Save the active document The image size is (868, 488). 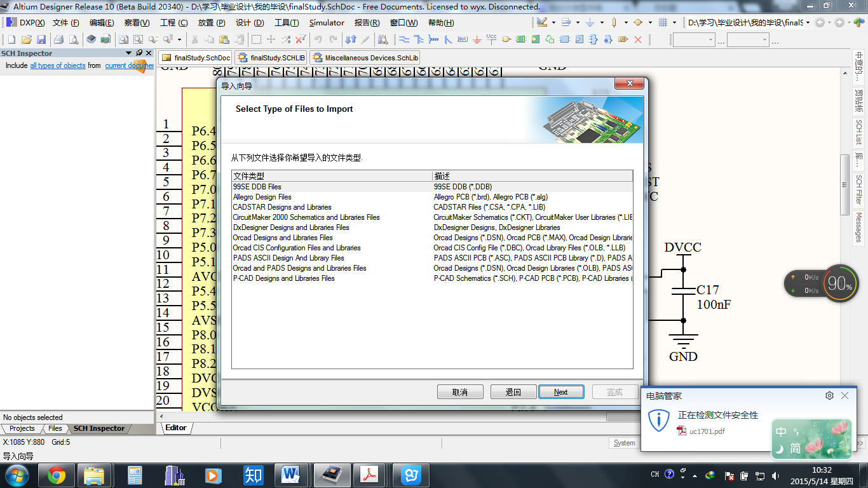41,39
